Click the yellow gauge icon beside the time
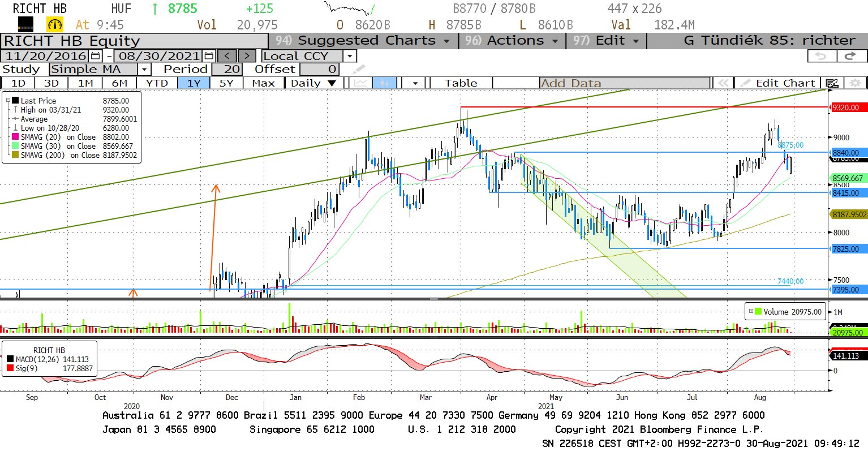Viewport: 868px width, 460px height. click(x=55, y=24)
